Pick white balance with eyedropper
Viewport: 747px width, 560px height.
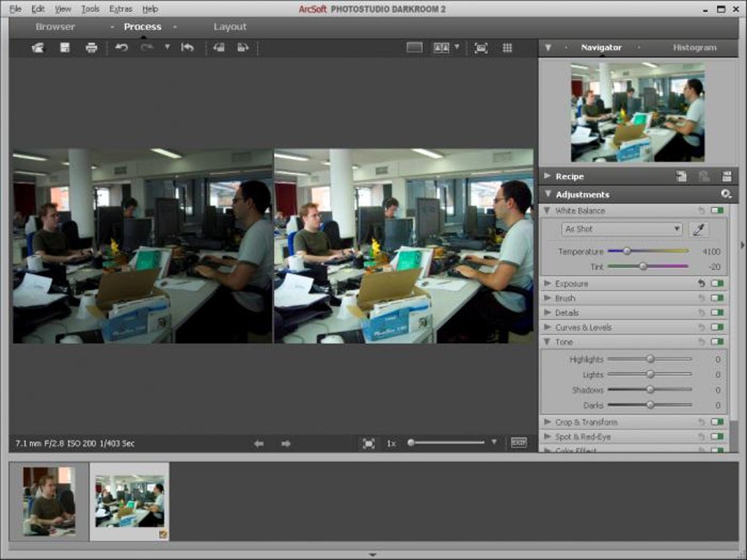coord(699,230)
